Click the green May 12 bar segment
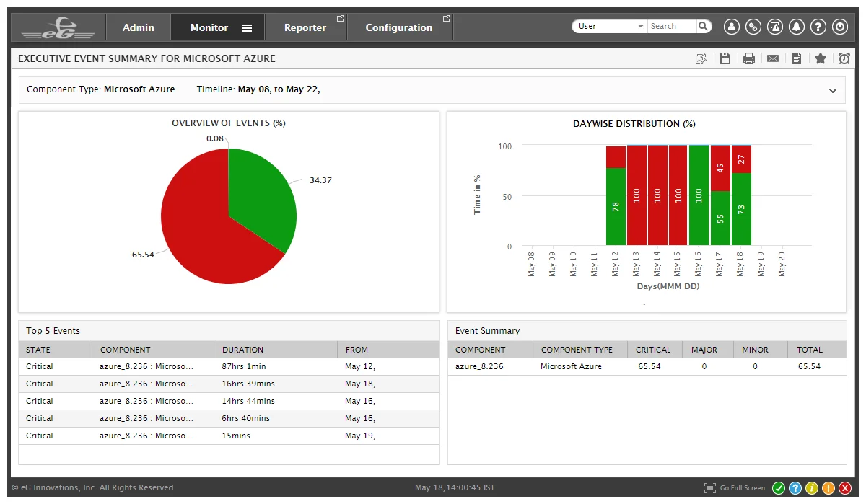Screen dimensions: 866x504 (x=616, y=207)
